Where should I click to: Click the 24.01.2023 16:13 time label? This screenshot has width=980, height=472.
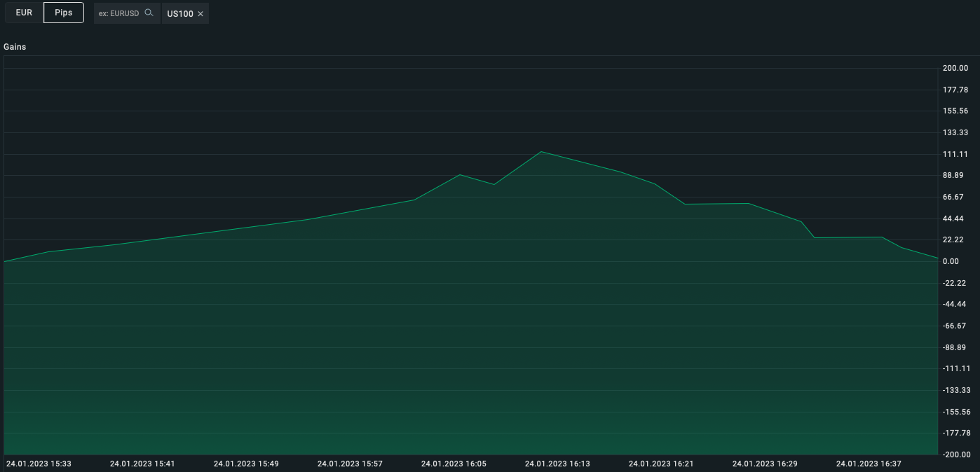point(557,464)
